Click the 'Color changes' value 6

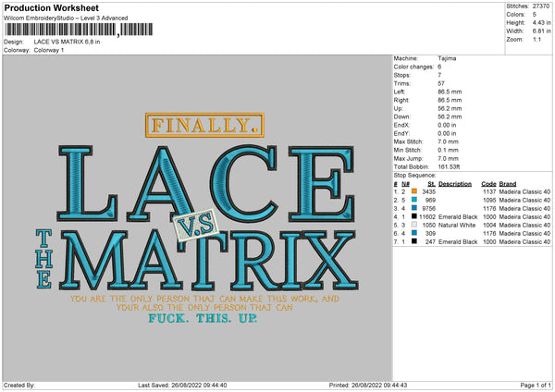(439, 67)
